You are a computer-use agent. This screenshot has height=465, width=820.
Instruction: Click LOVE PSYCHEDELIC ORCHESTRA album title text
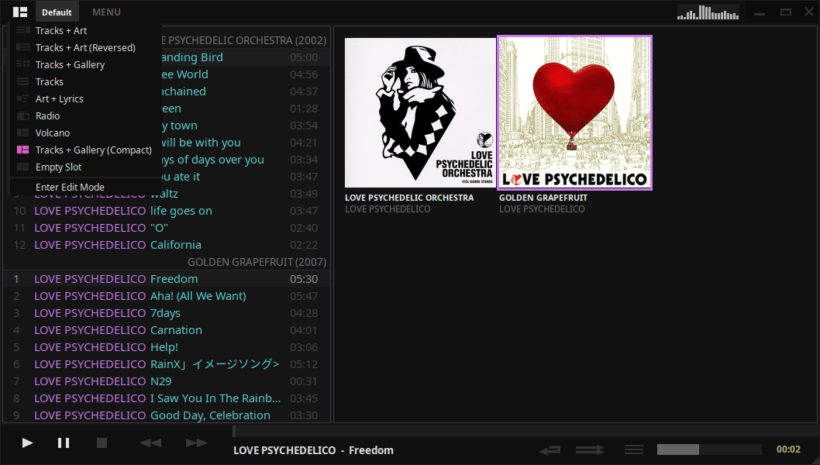pyautogui.click(x=409, y=198)
